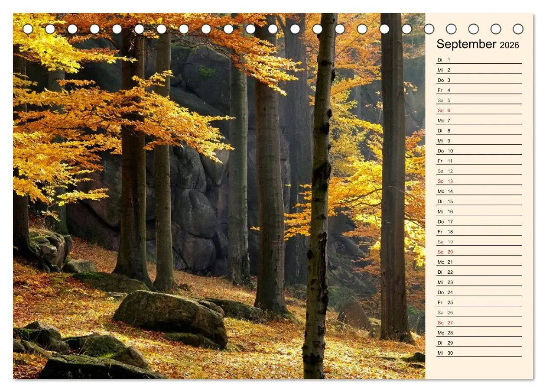546x392 pixels.
Task: Select the row Di 29
Action: (479, 343)
